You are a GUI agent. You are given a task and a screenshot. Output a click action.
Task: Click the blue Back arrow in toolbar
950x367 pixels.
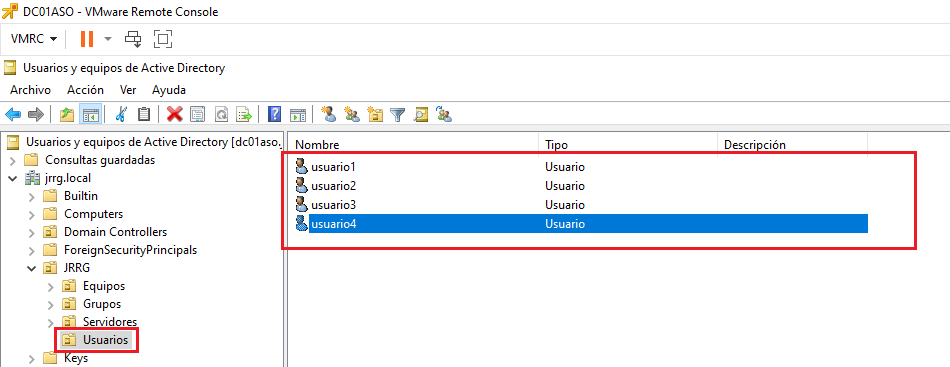pos(13,114)
